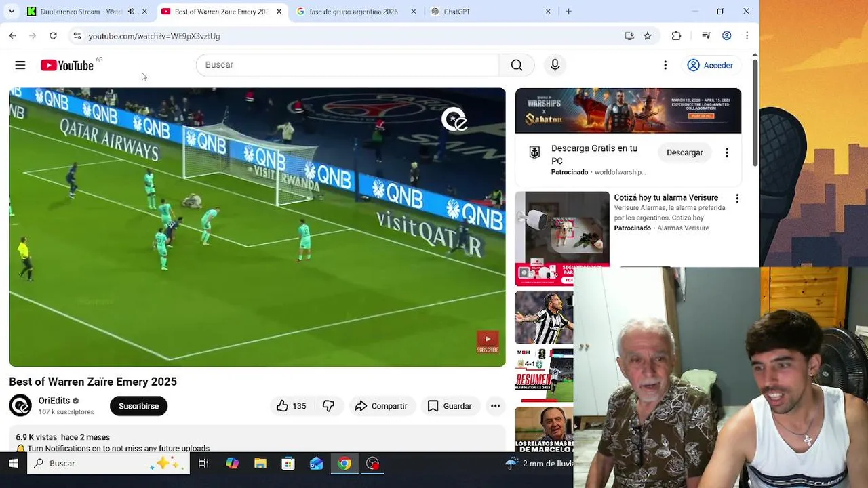Reload the current page

click(x=53, y=36)
